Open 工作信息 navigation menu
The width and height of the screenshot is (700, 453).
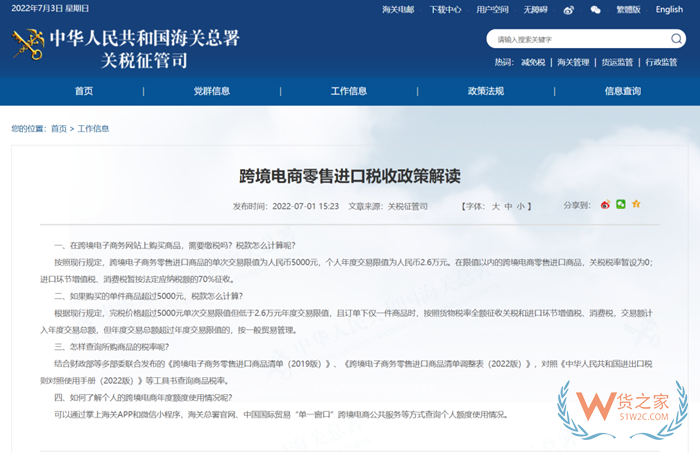coord(349,91)
